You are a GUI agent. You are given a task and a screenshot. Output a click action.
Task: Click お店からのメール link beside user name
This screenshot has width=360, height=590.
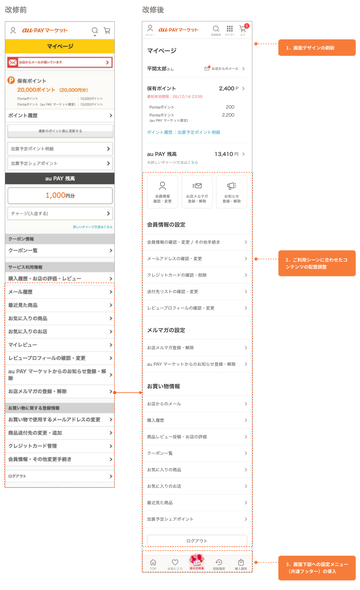pos(225,68)
